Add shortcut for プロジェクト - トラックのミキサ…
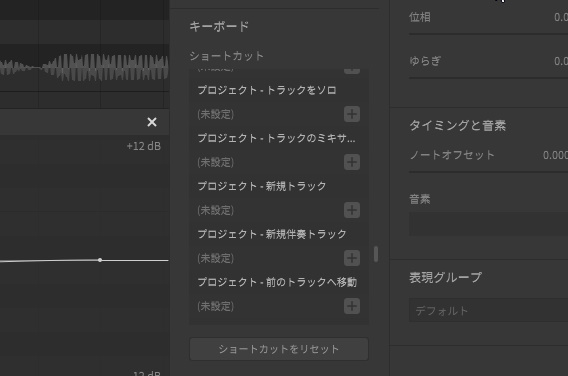568x376 pixels. 352,162
